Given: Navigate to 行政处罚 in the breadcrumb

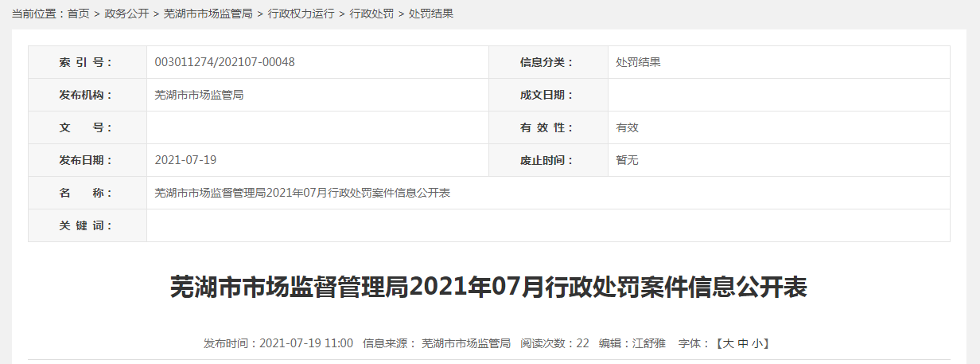Looking at the screenshot, I should point(371,14).
